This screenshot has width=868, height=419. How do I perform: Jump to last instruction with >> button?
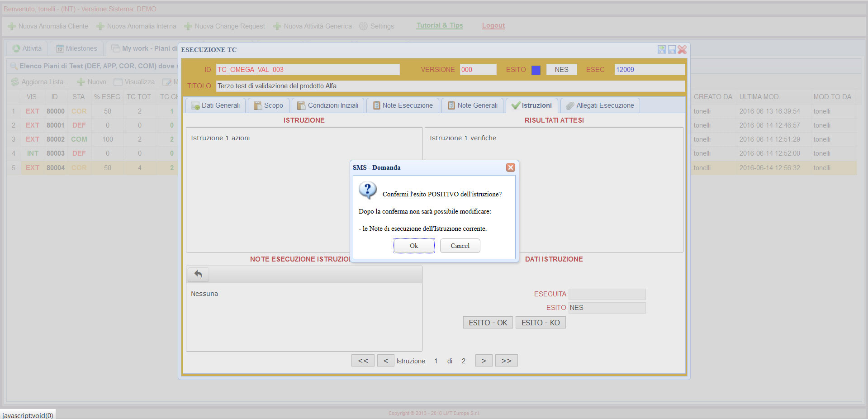pos(506,361)
